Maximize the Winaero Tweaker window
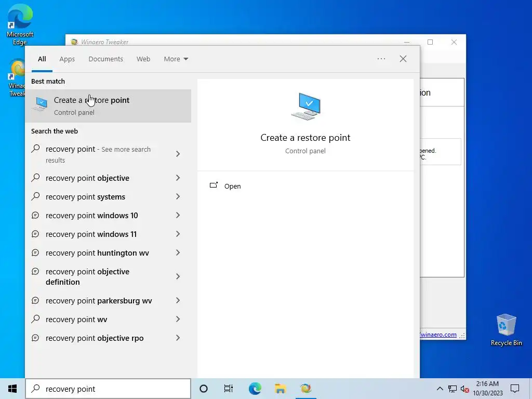Viewport: 532px width, 399px height. click(x=430, y=42)
